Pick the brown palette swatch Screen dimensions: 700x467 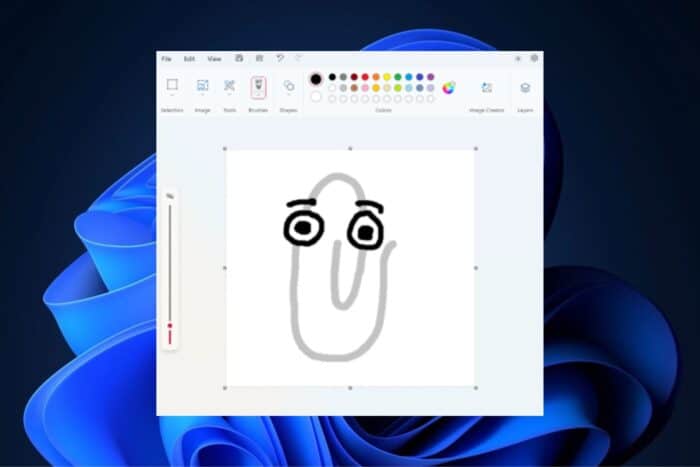(354, 88)
